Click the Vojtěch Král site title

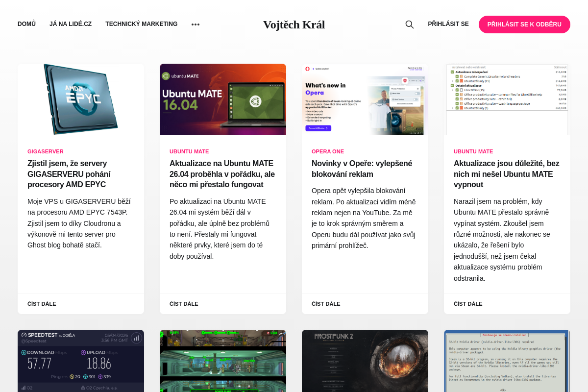[294, 24]
